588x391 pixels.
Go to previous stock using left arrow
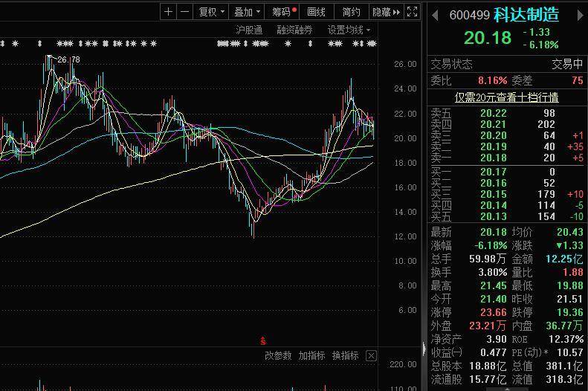click(435, 16)
